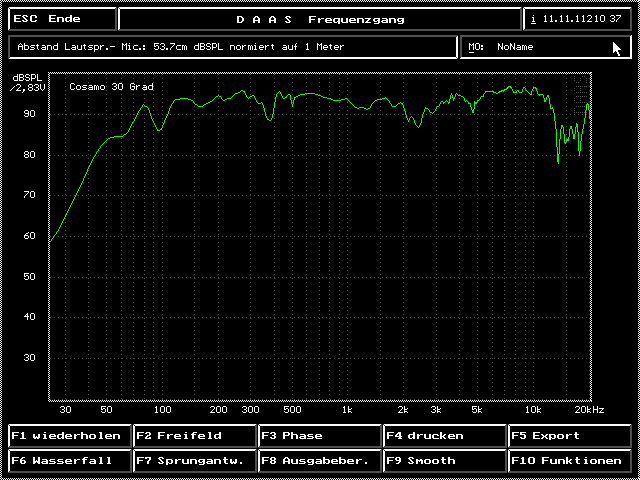Click the 50 dB axis value
Screen dimensions: 640x480
pos(29,276)
